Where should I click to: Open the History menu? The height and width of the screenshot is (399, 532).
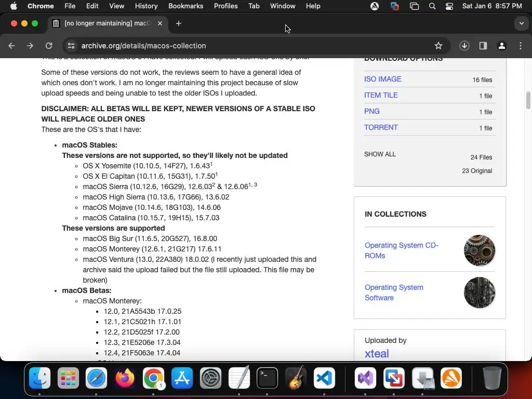coord(146,6)
